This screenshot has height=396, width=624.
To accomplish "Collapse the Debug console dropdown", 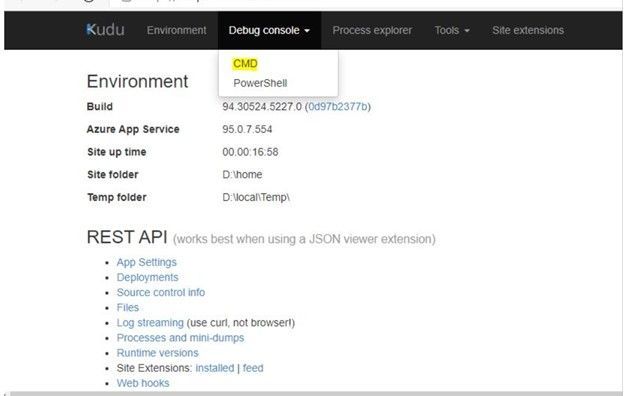I will coord(269,30).
